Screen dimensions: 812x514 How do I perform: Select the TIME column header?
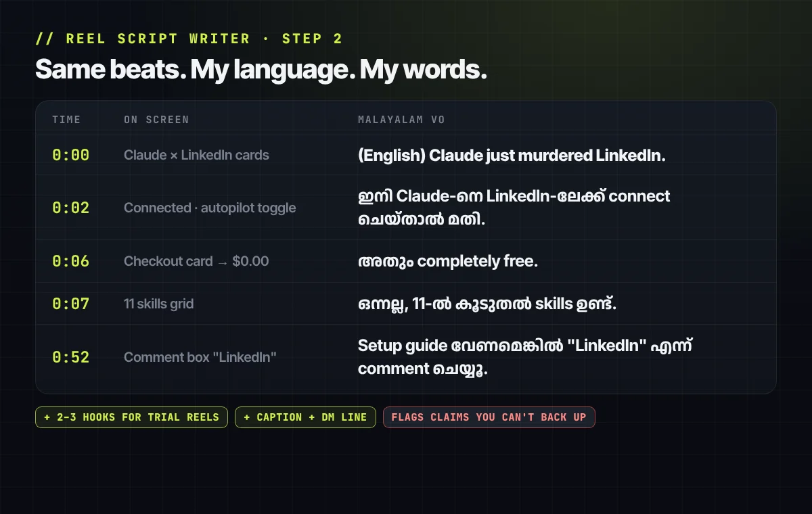pyautogui.click(x=66, y=120)
